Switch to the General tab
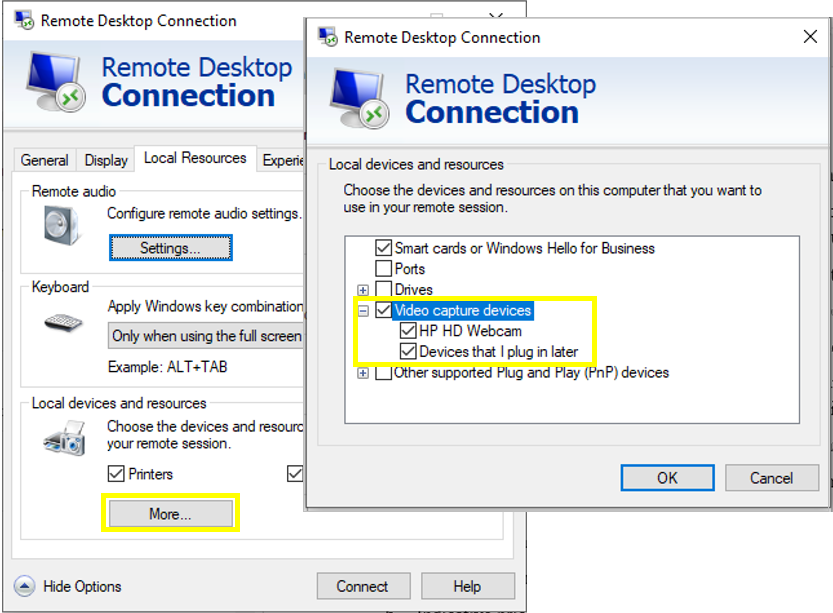Viewport: 833px width, 613px height. [x=45, y=160]
